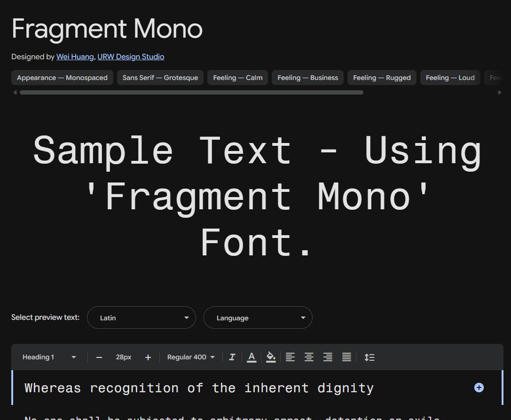
Task: Open the Wei Huang designer link
Action: (75, 57)
